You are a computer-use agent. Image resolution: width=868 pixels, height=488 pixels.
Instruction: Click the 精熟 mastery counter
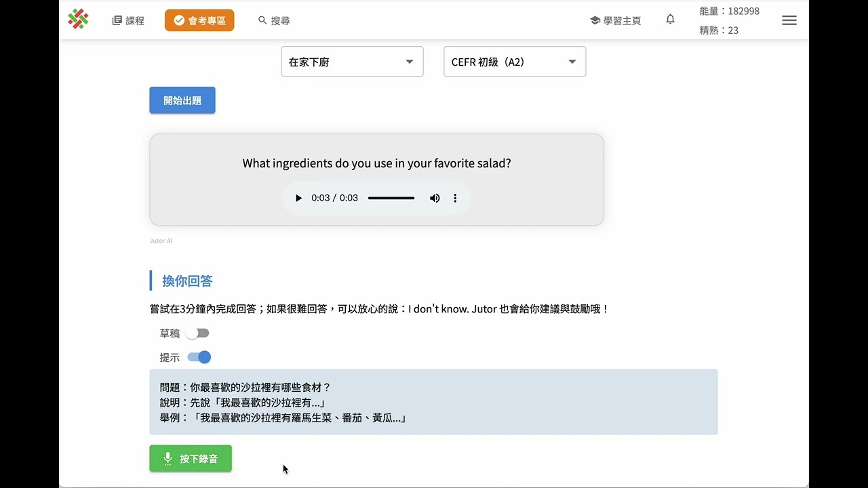coord(719,30)
